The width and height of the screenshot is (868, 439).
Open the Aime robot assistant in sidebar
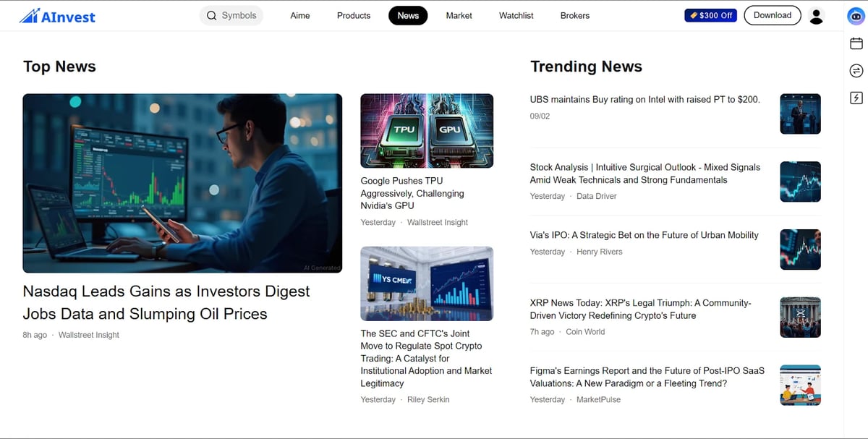tap(856, 17)
